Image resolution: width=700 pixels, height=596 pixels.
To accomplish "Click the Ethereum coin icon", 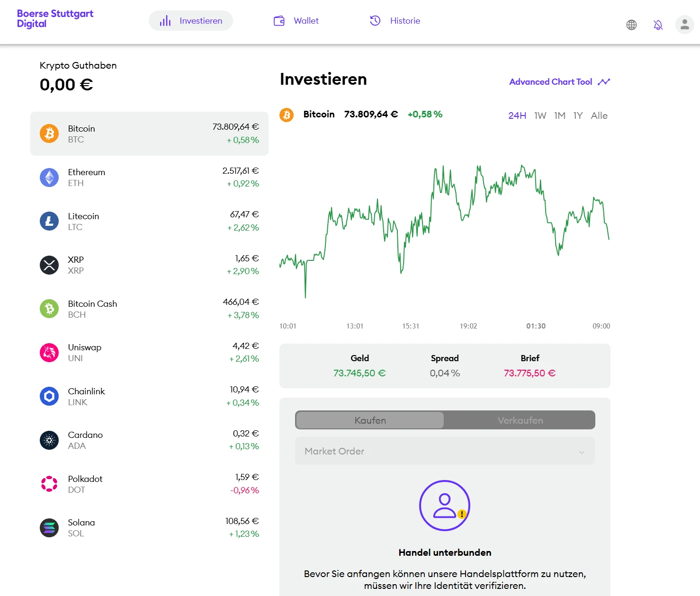I will pos(49,178).
